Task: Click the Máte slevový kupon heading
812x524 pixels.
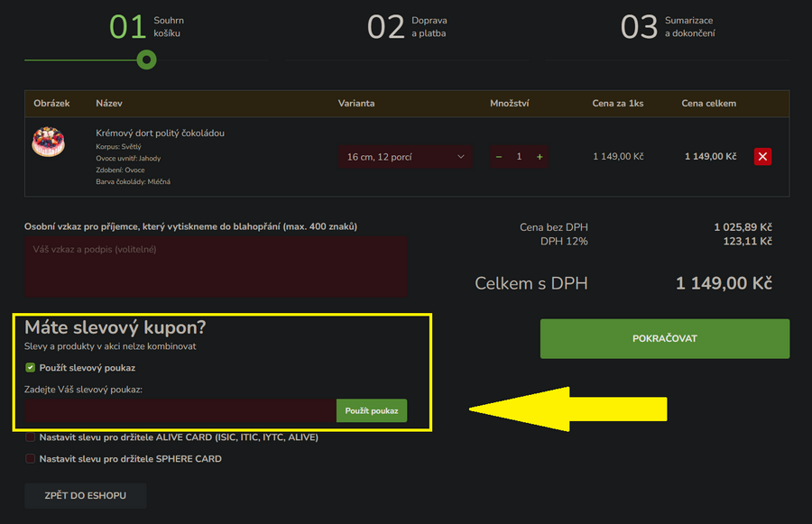Action: click(115, 327)
